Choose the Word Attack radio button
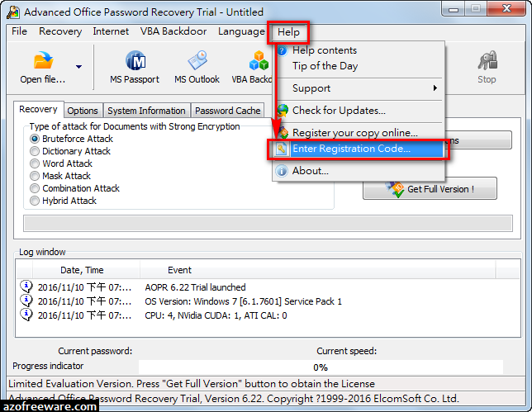The width and height of the screenshot is (532, 412). tap(35, 163)
